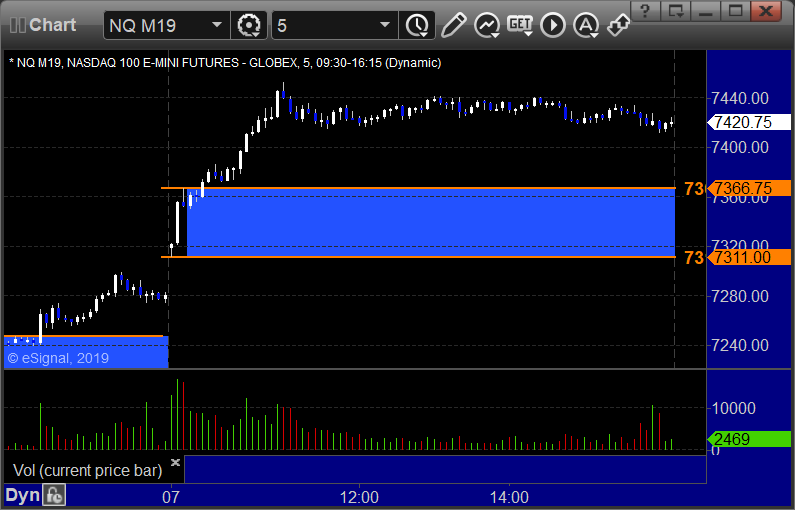Click the current price label 7420.75
This screenshot has width=795, height=510.
click(x=749, y=122)
